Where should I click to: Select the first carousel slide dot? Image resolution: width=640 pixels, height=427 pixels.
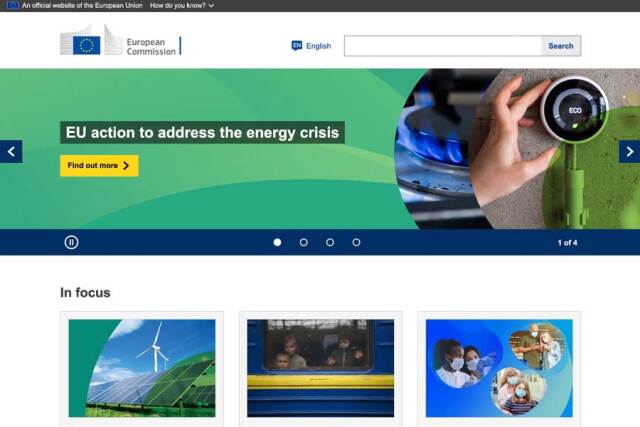pyautogui.click(x=277, y=242)
